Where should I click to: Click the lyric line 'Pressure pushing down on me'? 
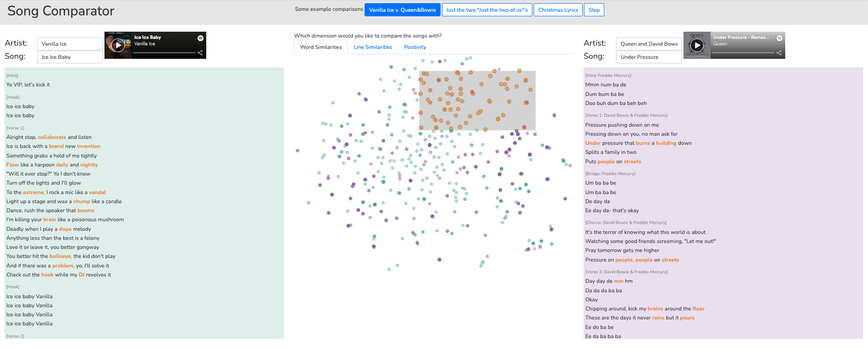pos(622,125)
